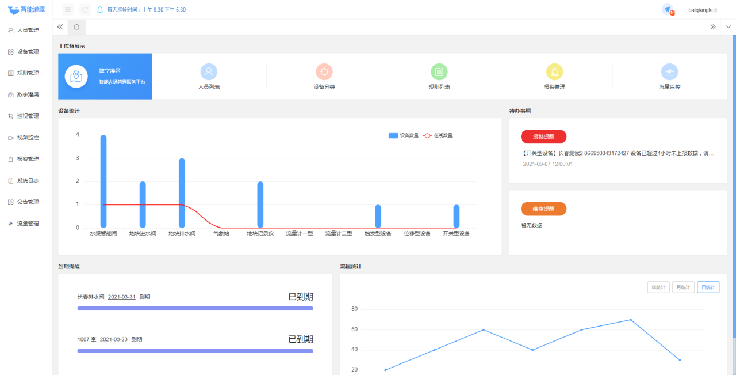Expand the first sidebar menu item with person icon
The height and width of the screenshot is (375, 737).
pos(26,30)
